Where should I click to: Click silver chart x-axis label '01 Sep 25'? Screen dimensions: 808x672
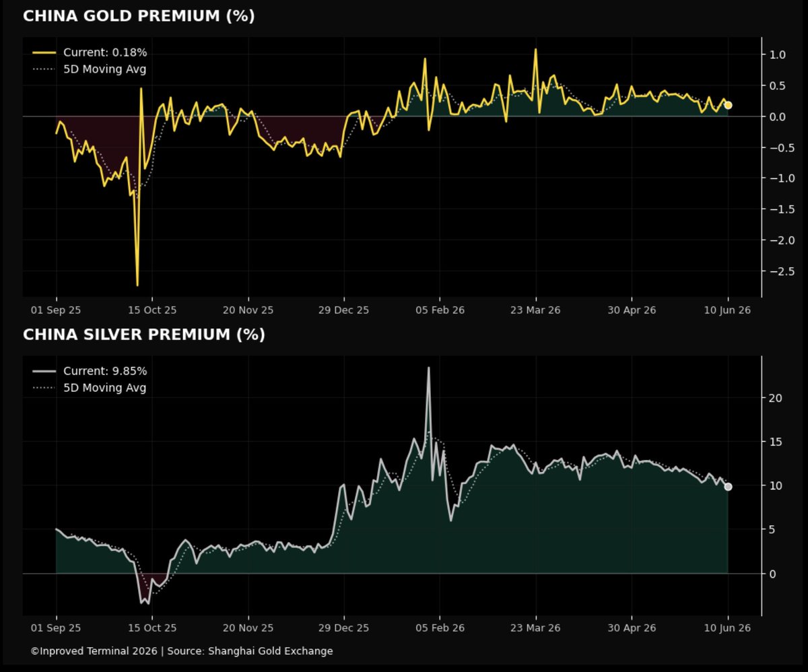point(56,628)
